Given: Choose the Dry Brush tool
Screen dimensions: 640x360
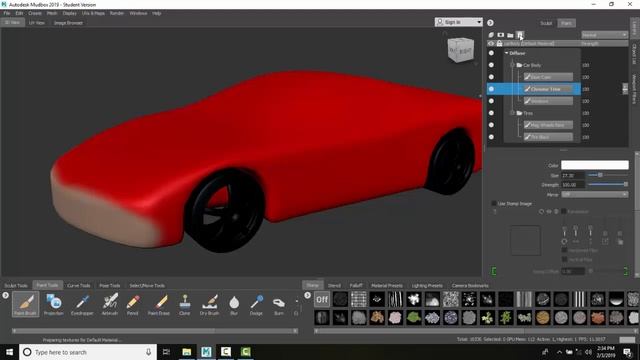Looking at the screenshot, I should [209, 304].
